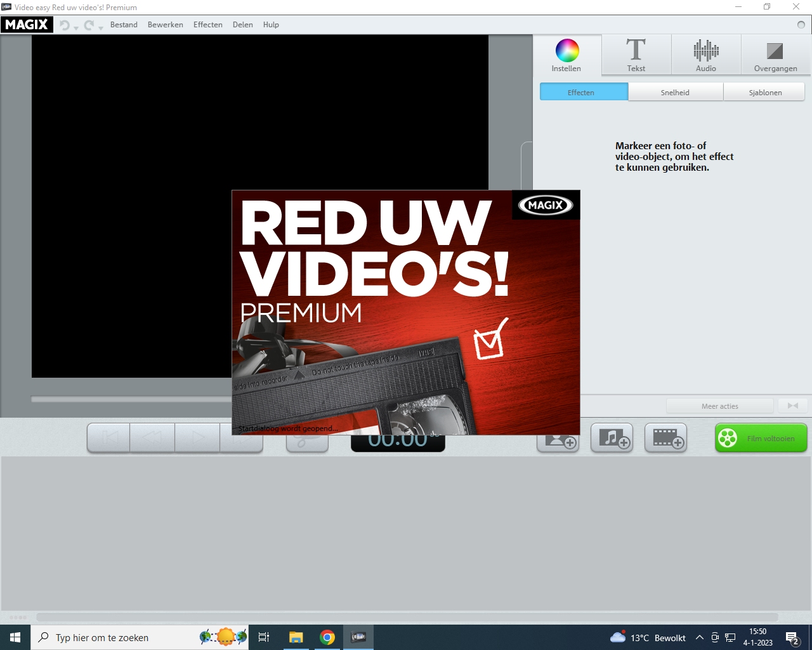The height and width of the screenshot is (650, 812).
Task: Click the taskbar search field
Action: tap(140, 637)
